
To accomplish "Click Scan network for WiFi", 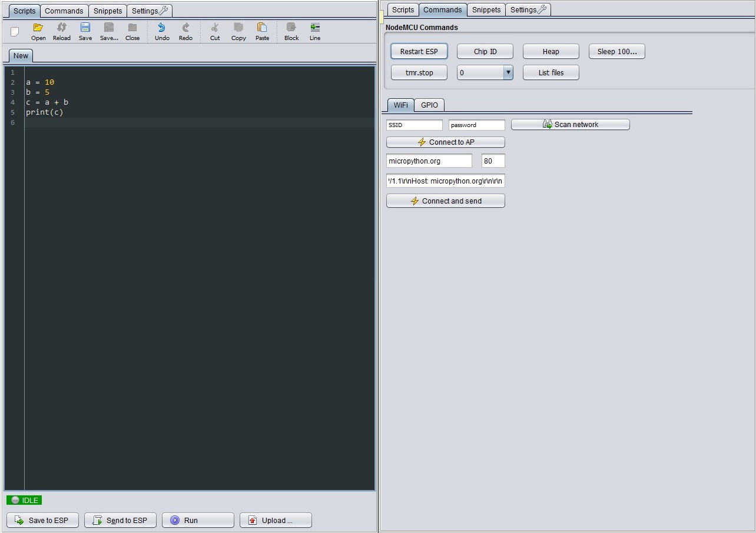I will 569,124.
